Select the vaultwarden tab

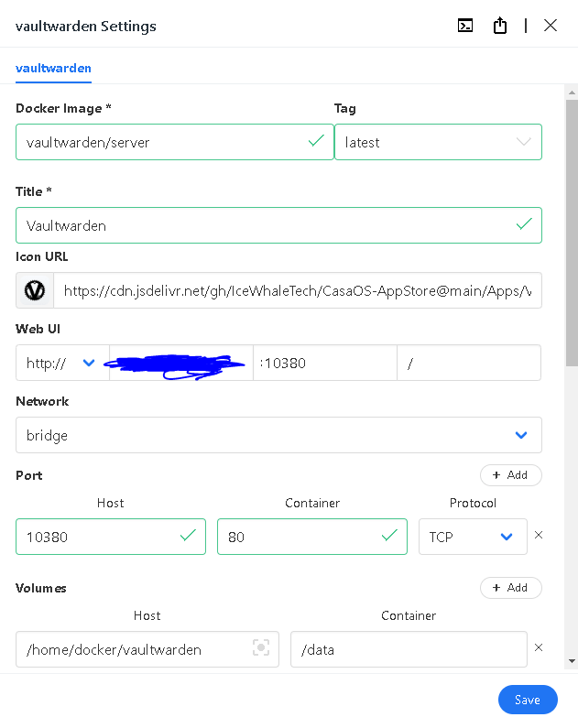pyautogui.click(x=53, y=68)
